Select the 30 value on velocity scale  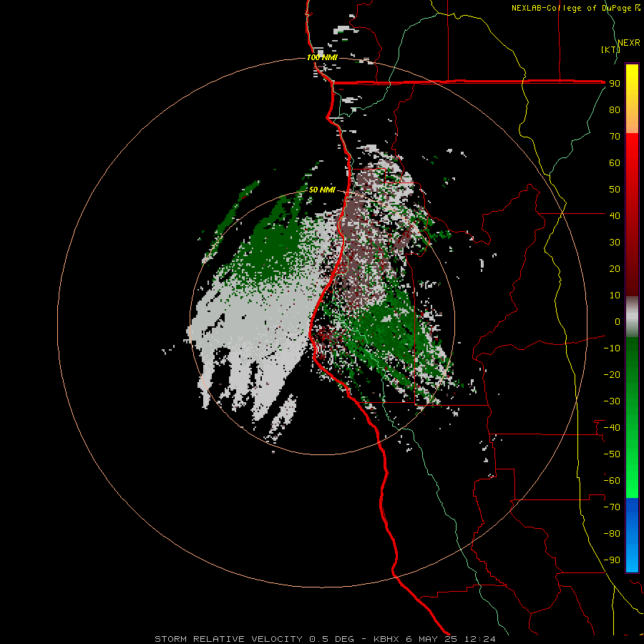615,243
